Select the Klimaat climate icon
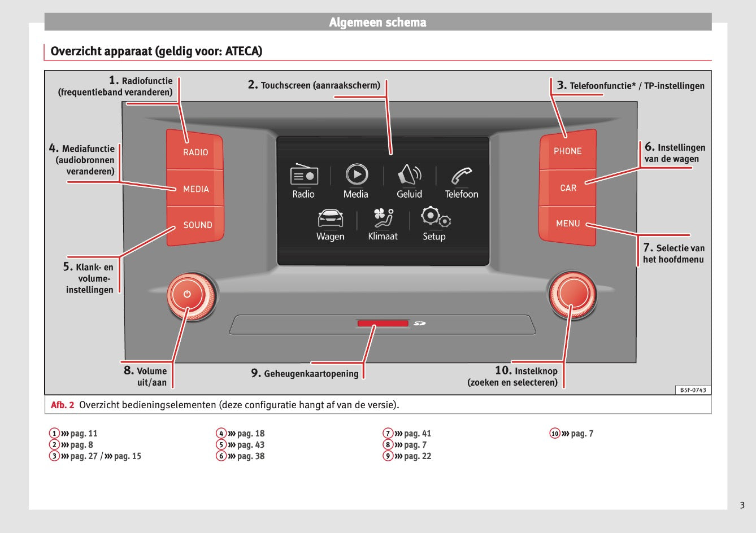The height and width of the screenshot is (533, 756). click(x=383, y=218)
